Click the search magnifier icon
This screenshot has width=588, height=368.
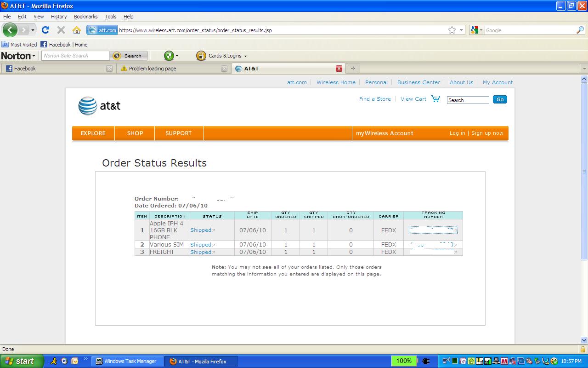[x=580, y=30]
